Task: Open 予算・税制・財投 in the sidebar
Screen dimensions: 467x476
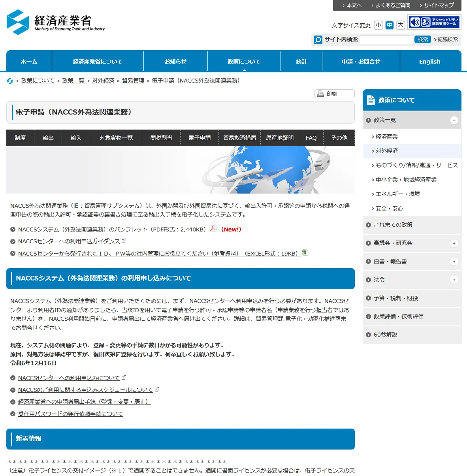Action: coord(412,298)
